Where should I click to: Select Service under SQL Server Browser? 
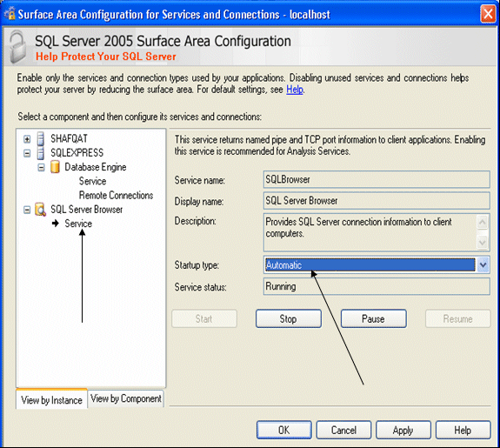click(x=78, y=224)
